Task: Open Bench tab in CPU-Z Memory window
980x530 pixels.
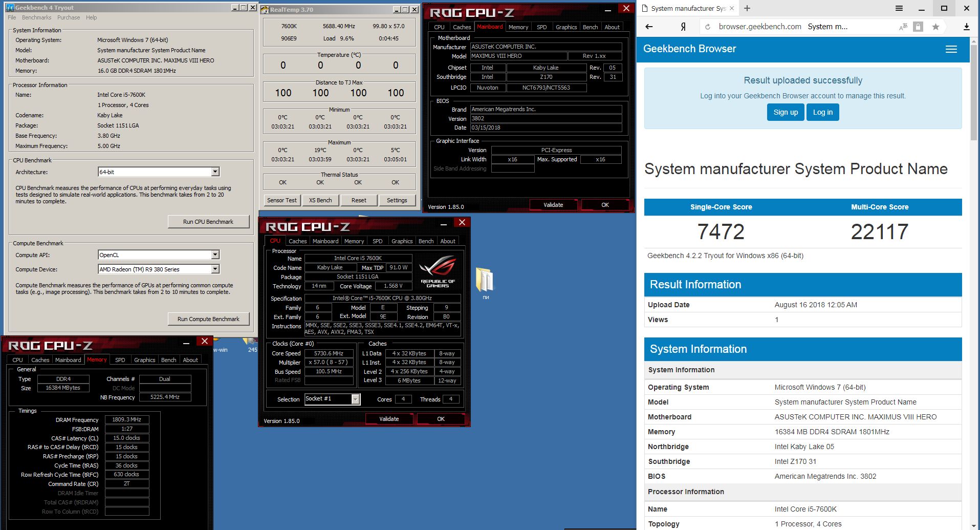Action: 168,360
